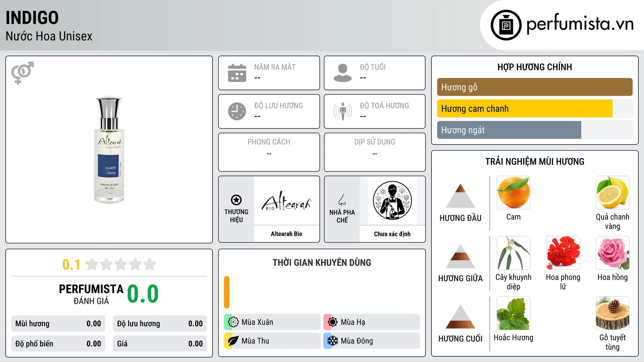Click the person icon for age group
Screen dimensions: 644x362
click(x=343, y=73)
